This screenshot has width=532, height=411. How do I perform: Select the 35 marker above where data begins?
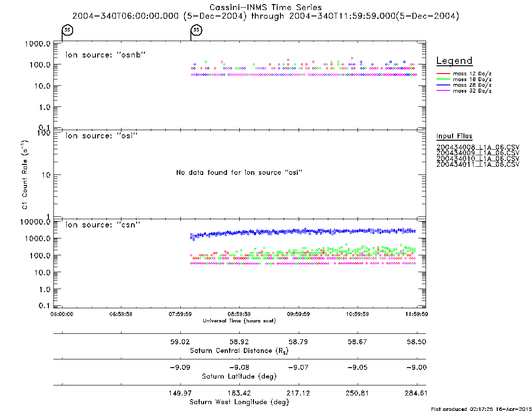(196, 30)
